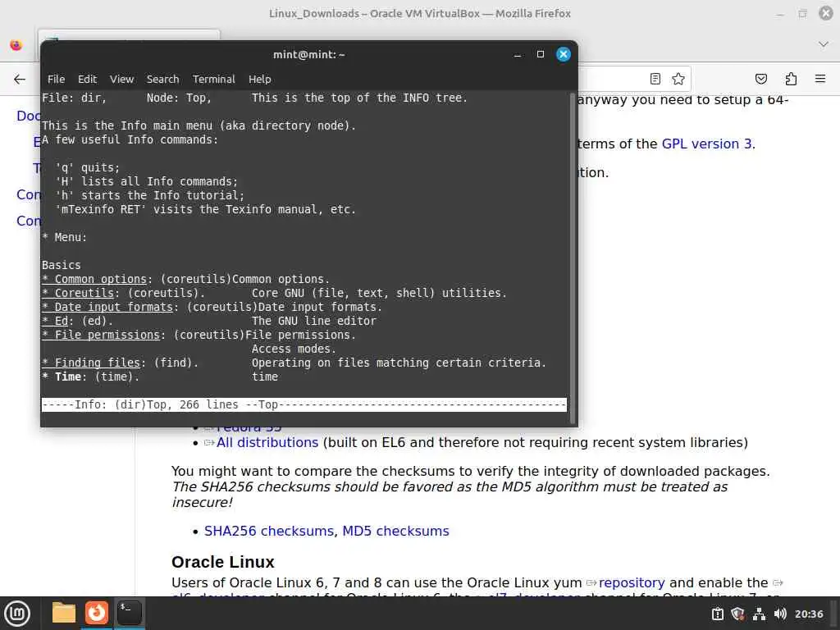
Task: Click the 'q' quits line in the terminal
Action: coord(87,167)
